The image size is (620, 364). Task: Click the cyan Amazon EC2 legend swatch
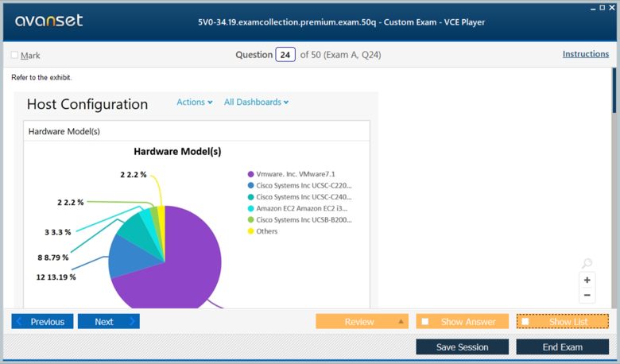(250, 208)
